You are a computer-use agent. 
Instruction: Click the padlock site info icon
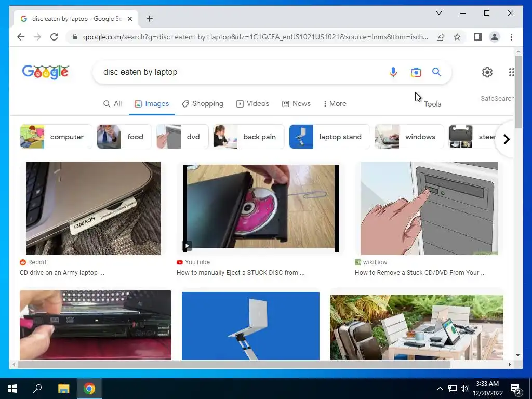click(x=75, y=37)
